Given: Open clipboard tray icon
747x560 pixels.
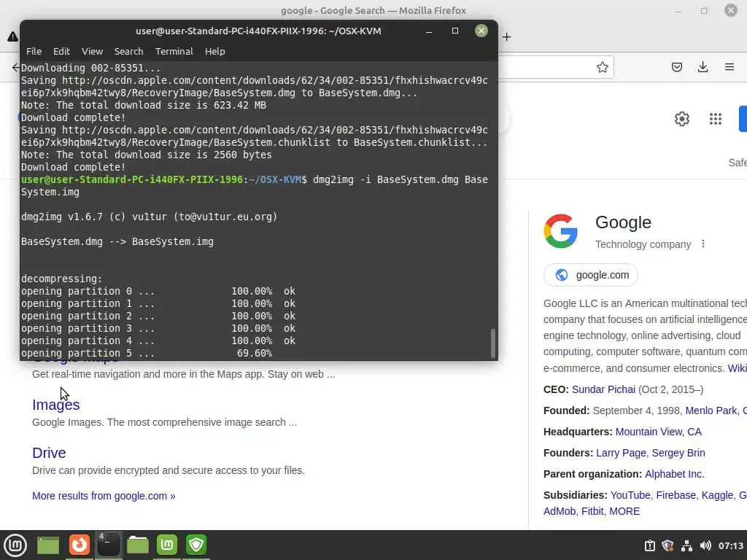Looking at the screenshot, I should [650, 545].
